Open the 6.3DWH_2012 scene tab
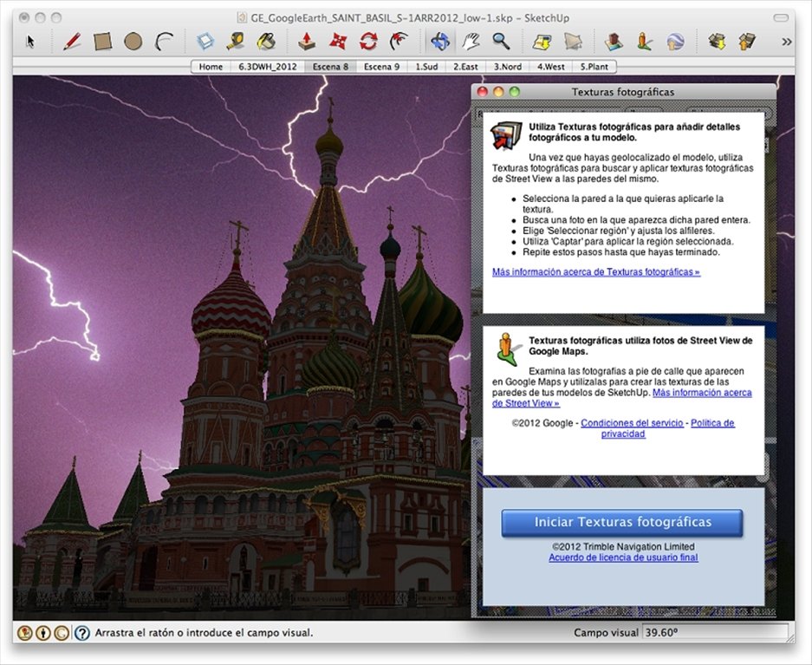The image size is (812, 665). [x=268, y=66]
